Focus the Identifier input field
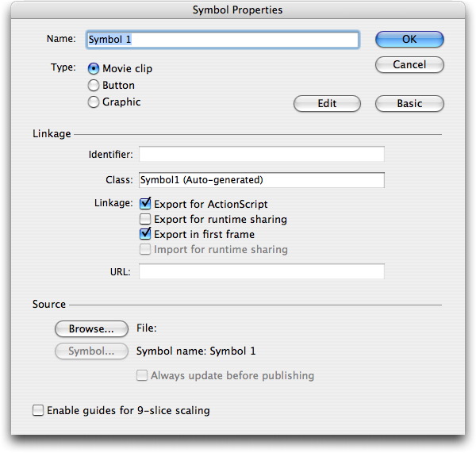 (261, 154)
